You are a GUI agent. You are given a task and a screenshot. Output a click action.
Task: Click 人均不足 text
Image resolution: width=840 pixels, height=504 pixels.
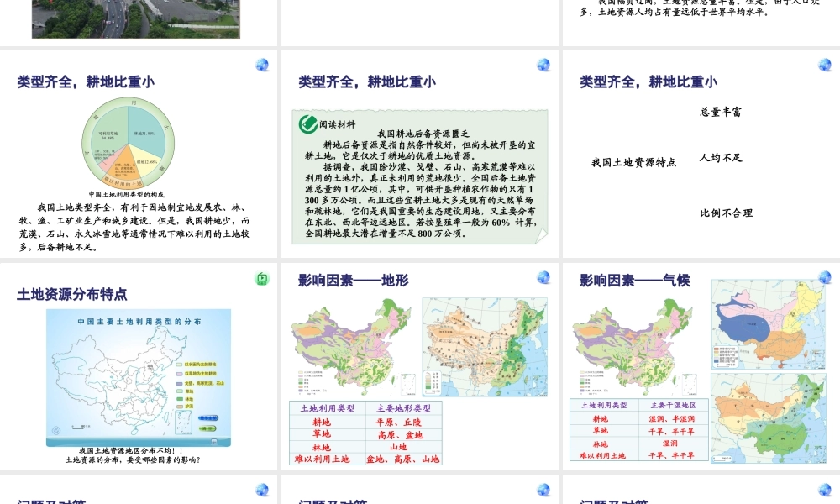click(x=721, y=157)
